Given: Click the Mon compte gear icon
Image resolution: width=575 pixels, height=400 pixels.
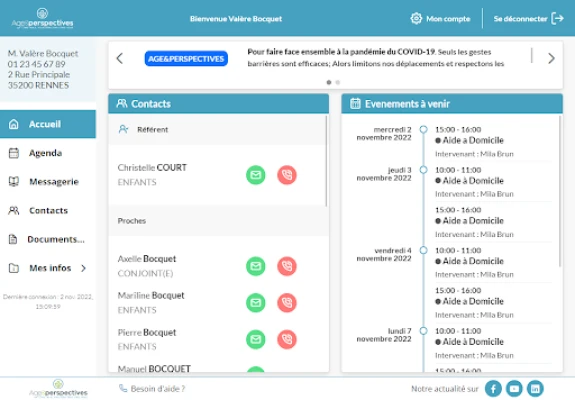Looking at the screenshot, I should 416,18.
